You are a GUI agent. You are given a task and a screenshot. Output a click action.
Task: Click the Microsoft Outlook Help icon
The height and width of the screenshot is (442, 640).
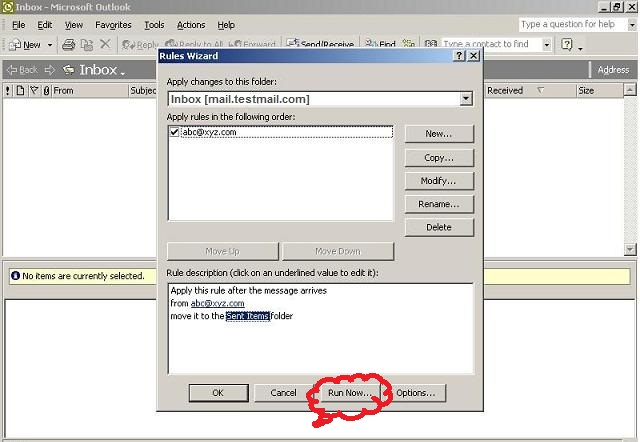[x=567, y=44]
